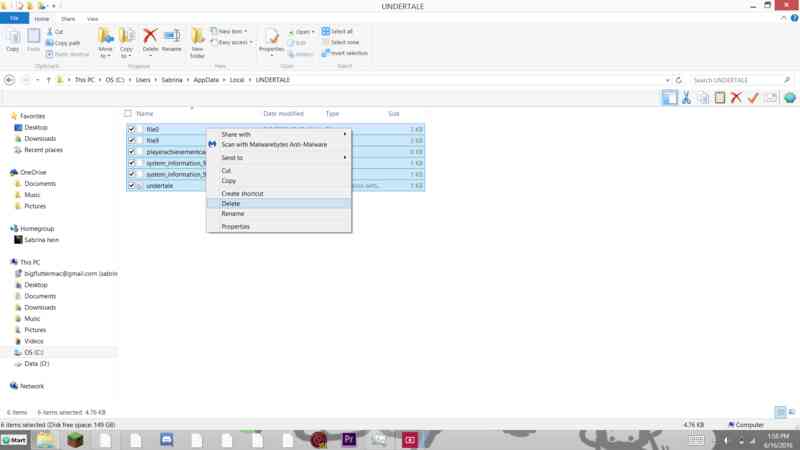Click the preview pane toggle icon in the Classic Shell toolbar
The image size is (800, 450).
pos(669,97)
